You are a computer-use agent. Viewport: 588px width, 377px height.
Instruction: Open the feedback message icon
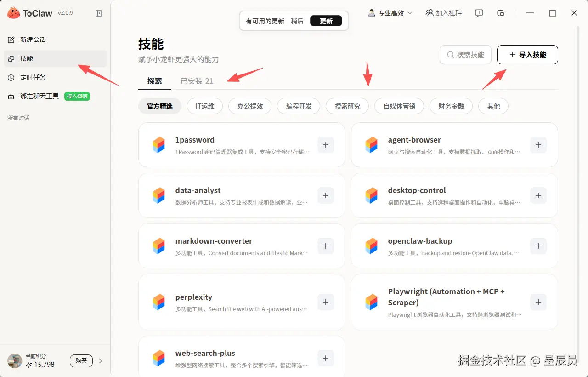click(479, 13)
